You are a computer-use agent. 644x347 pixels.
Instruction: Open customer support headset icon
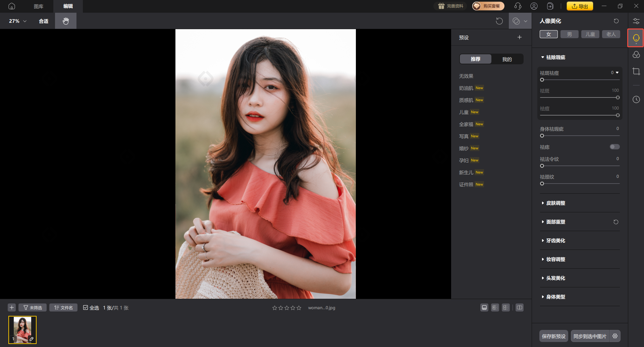[518, 6]
